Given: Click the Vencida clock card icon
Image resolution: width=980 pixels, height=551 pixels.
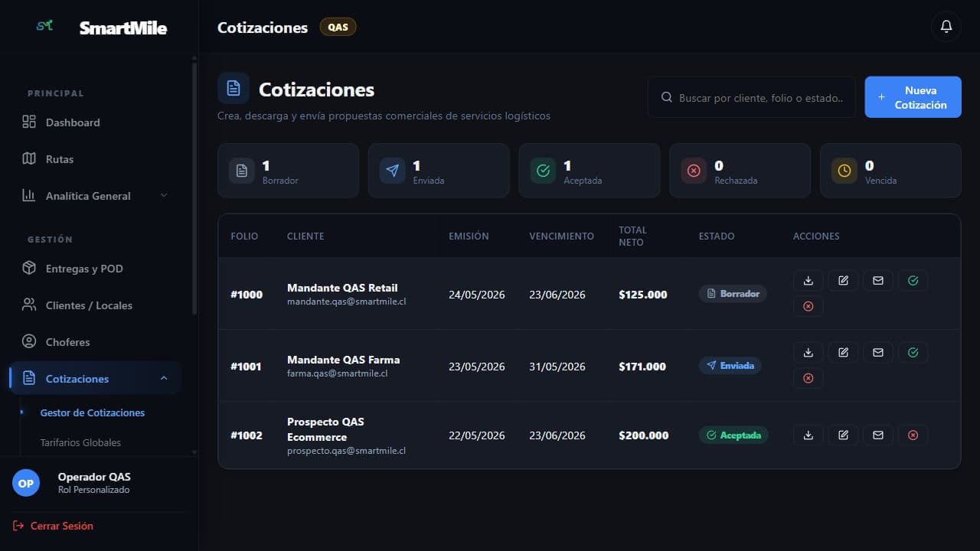Looking at the screenshot, I should [844, 171].
